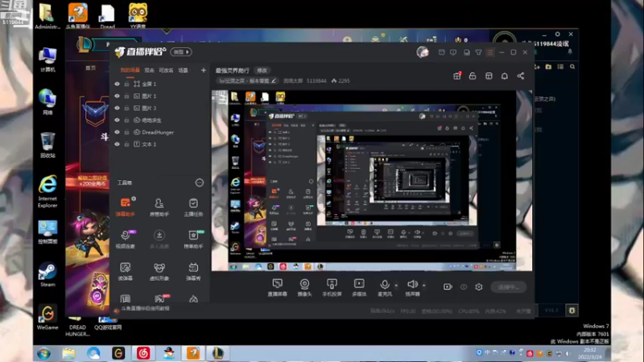Toggle lock on 全屏 1 source
Image resolution: width=644 pixels, height=362 pixels.
click(126, 84)
